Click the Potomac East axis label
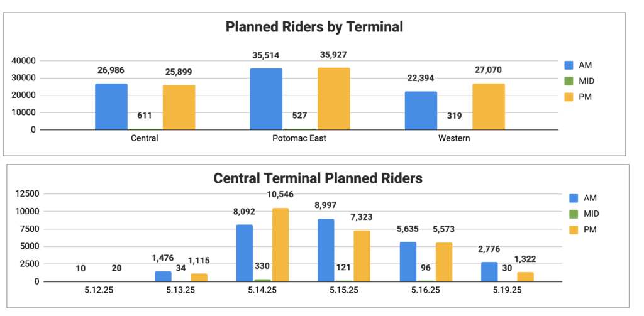The width and height of the screenshot is (644, 316). point(299,138)
